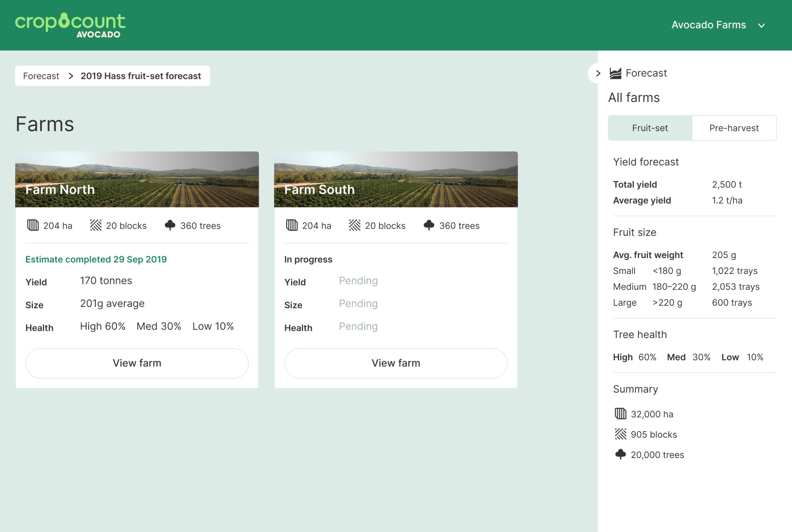Click the CropCount Avocado logo
792x532 pixels.
pyautogui.click(x=70, y=25)
